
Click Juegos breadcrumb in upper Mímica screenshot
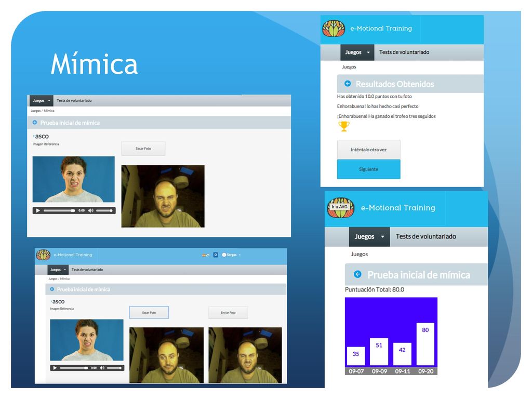tap(36, 111)
